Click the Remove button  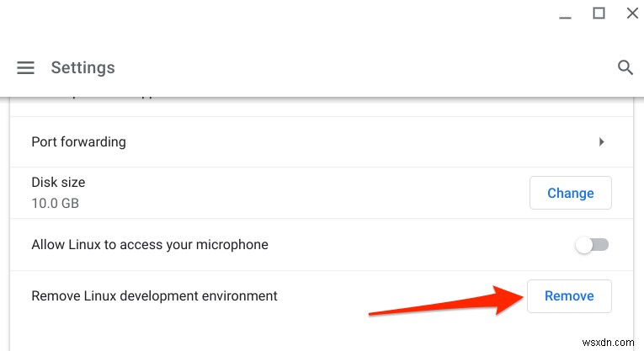(x=569, y=296)
